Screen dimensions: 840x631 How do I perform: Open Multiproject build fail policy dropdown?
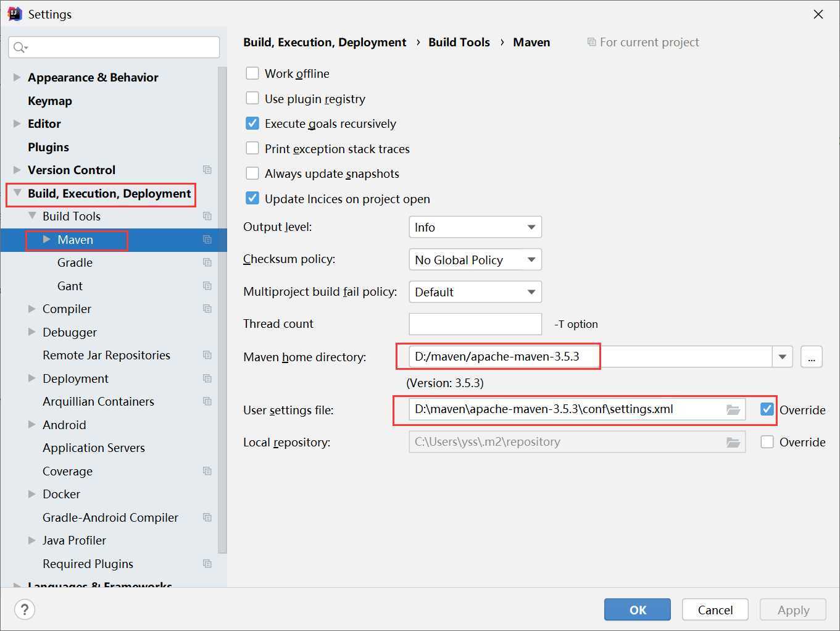(x=475, y=292)
